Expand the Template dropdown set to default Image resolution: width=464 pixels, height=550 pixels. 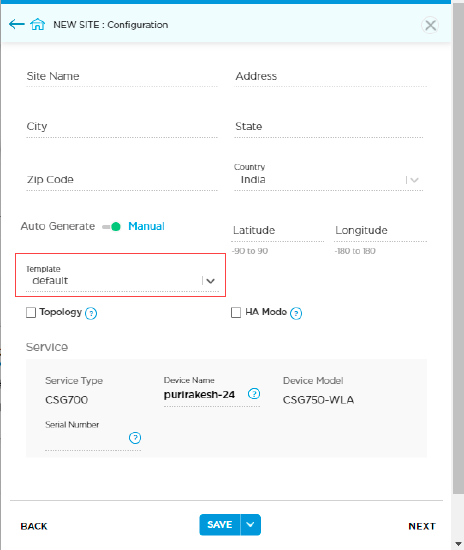[x=122, y=280]
